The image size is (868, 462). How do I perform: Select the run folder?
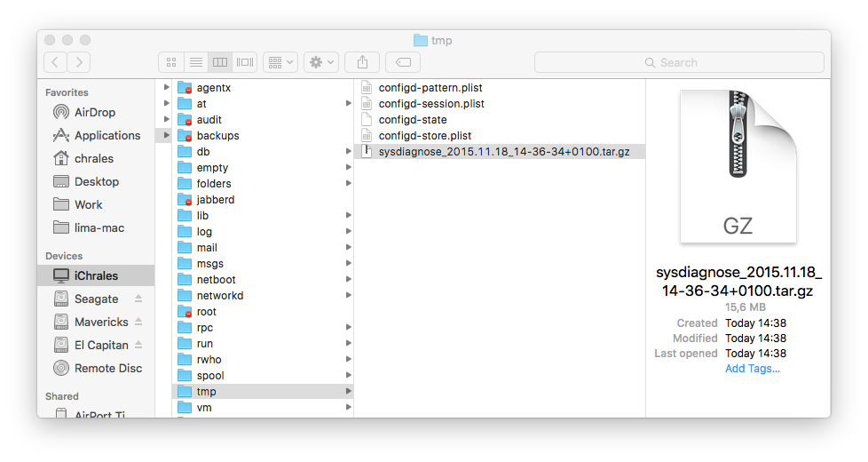tap(263, 344)
